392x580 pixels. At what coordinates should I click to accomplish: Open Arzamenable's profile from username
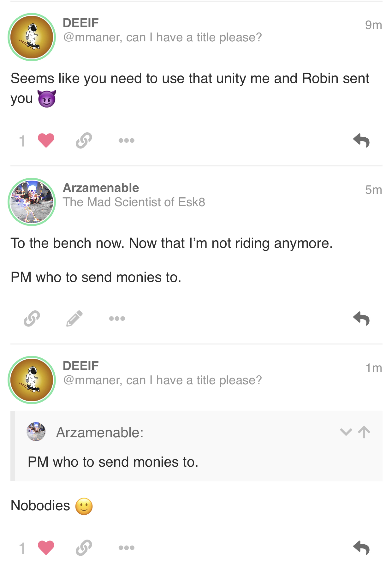point(101,188)
